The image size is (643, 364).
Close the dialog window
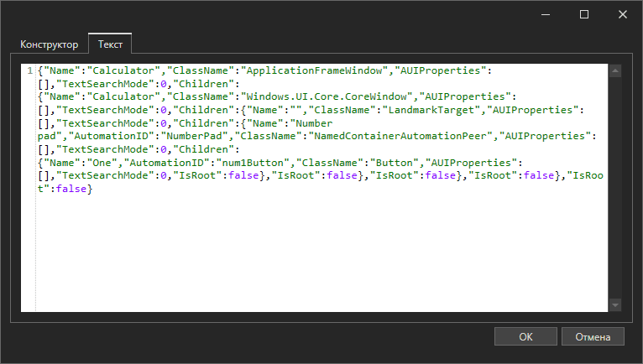click(x=623, y=14)
